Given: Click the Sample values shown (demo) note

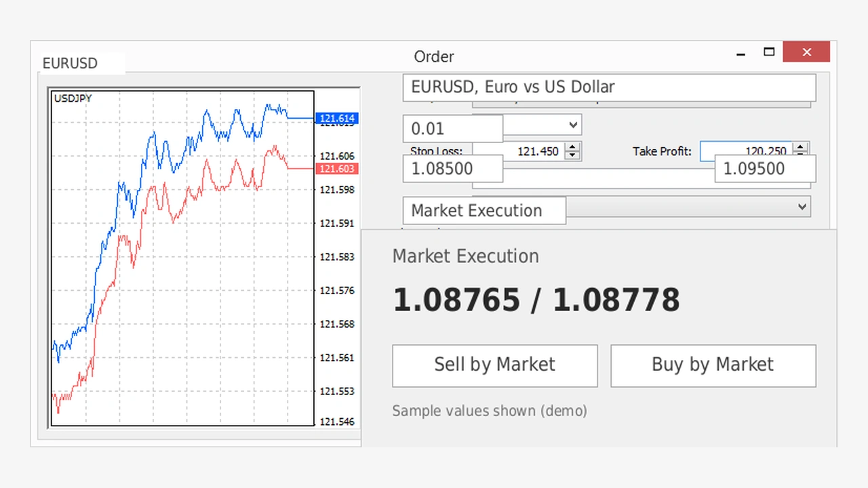Looking at the screenshot, I should [x=490, y=411].
